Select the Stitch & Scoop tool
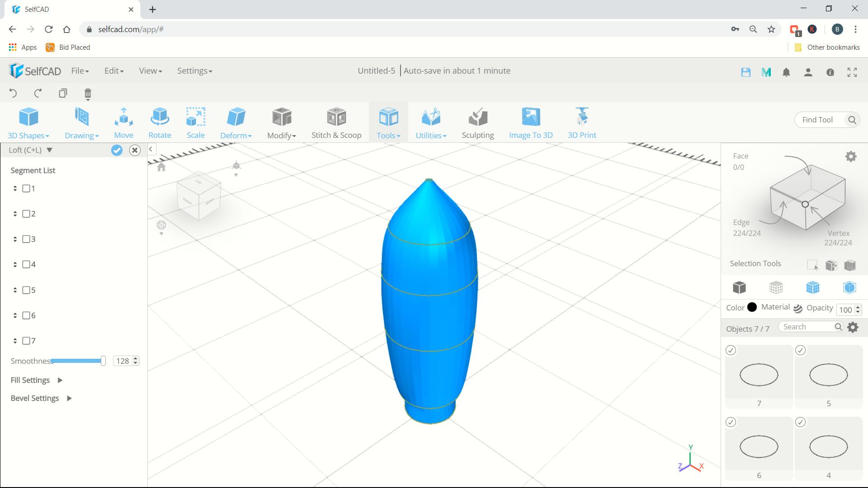The width and height of the screenshot is (868, 488). click(x=336, y=122)
